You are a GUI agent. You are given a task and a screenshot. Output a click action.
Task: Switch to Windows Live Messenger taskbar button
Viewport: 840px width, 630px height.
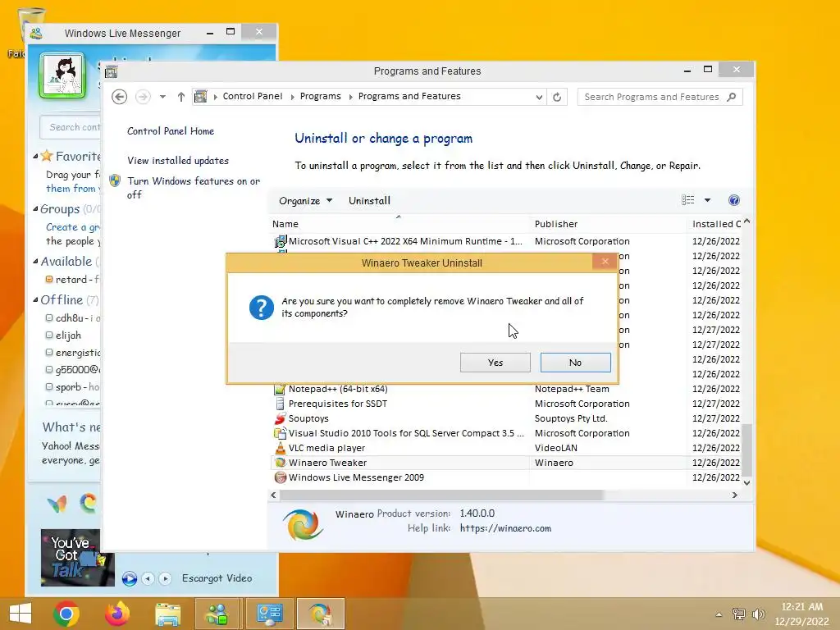point(217,614)
